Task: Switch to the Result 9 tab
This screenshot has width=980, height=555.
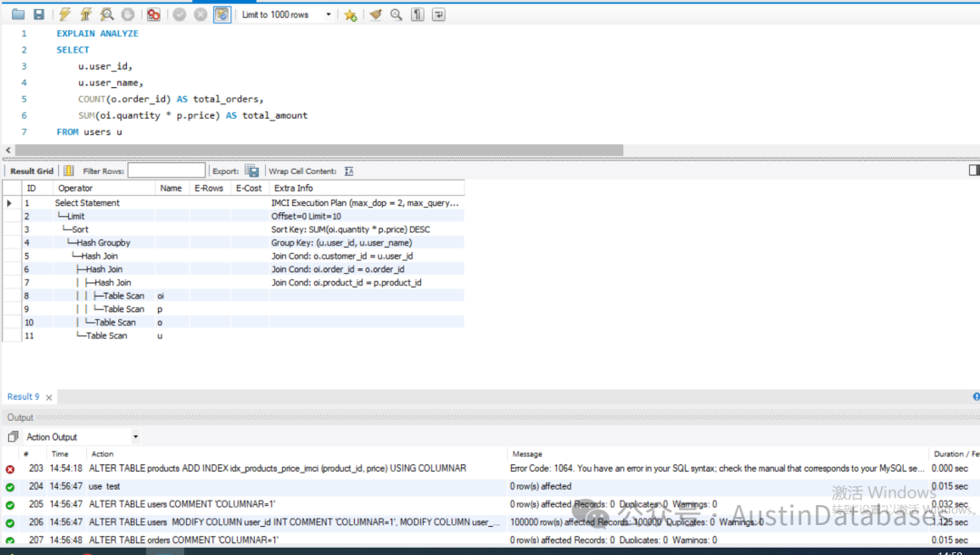Action: coord(23,397)
